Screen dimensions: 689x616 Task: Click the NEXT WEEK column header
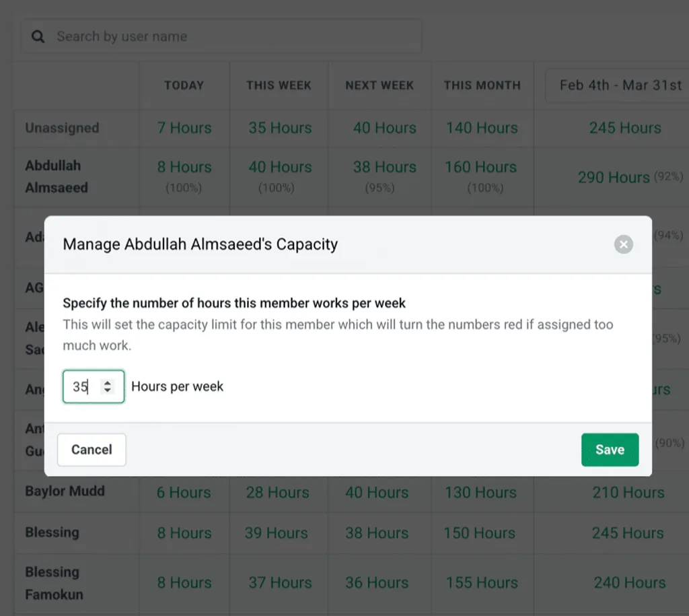coord(379,85)
